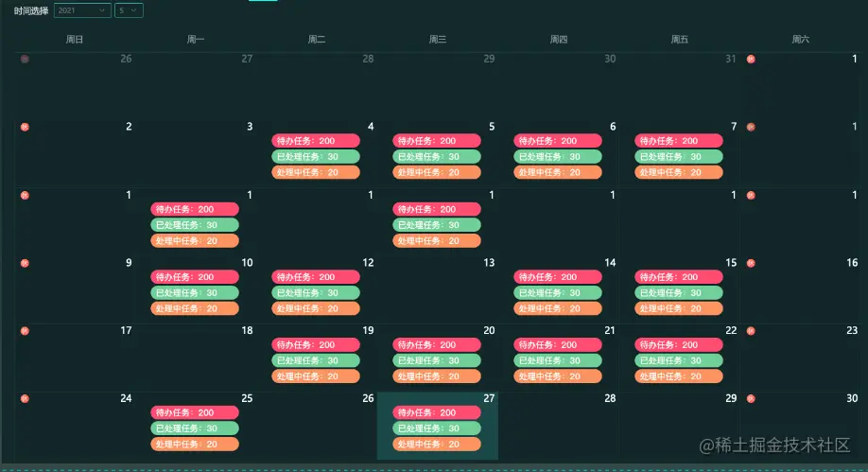Open the 待办任务: 200 tag on day 19
The height and width of the screenshot is (472, 868).
pos(316,344)
